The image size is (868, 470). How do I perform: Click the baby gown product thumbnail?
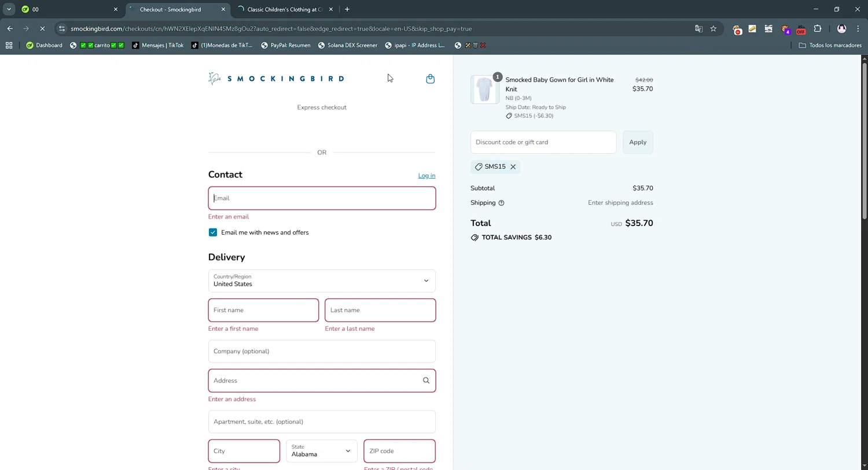click(484, 90)
